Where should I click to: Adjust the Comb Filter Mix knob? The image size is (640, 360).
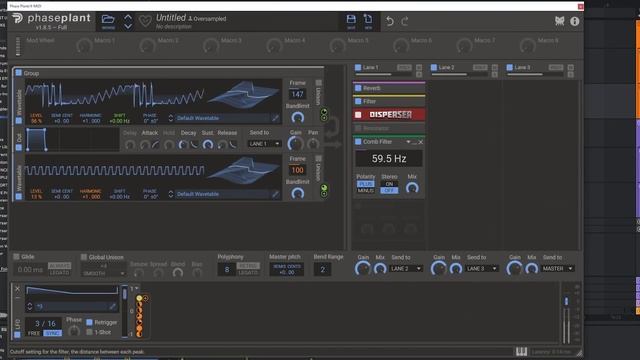(x=412, y=188)
